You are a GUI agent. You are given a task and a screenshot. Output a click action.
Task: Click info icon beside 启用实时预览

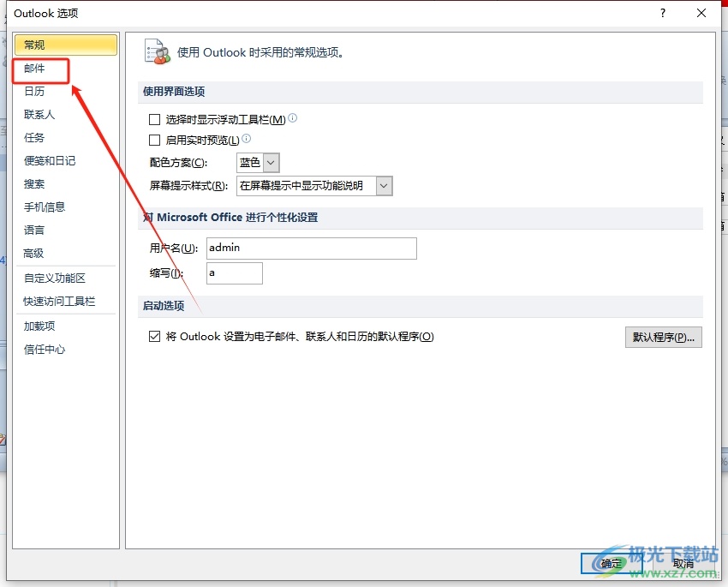pyautogui.click(x=247, y=138)
